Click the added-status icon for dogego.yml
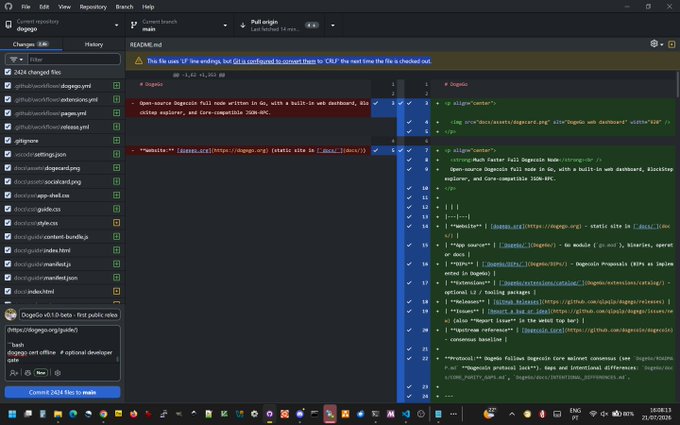 117,86
